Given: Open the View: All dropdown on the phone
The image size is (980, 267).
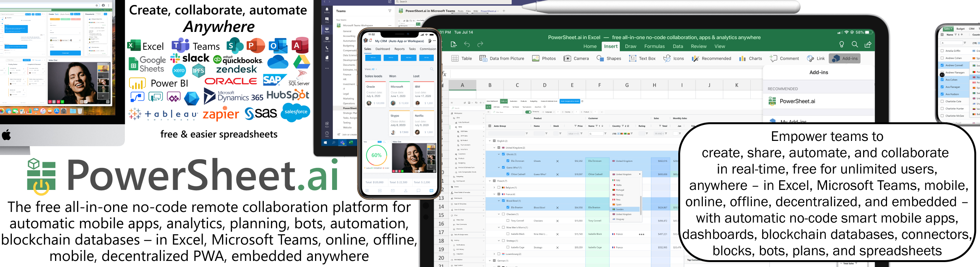Looking at the screenshot, I should point(371,69).
